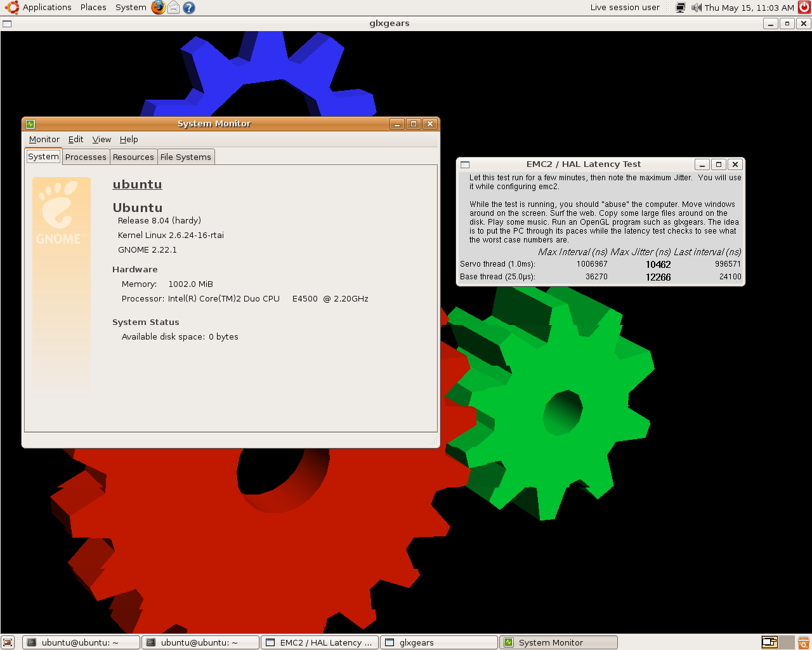The height and width of the screenshot is (650, 812).
Task: Switch to the Resources tab
Action: [x=133, y=157]
